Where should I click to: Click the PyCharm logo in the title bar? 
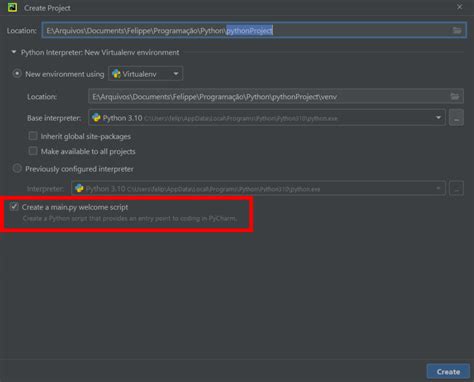tap(12, 7)
